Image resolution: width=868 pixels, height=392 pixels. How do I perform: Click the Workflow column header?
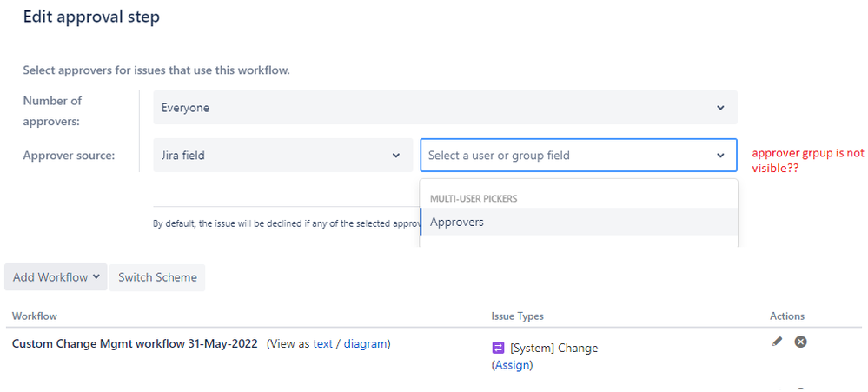tap(35, 316)
